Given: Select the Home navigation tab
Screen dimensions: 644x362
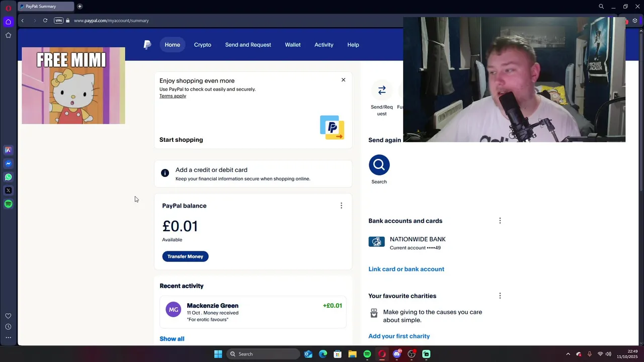Looking at the screenshot, I should (x=172, y=45).
